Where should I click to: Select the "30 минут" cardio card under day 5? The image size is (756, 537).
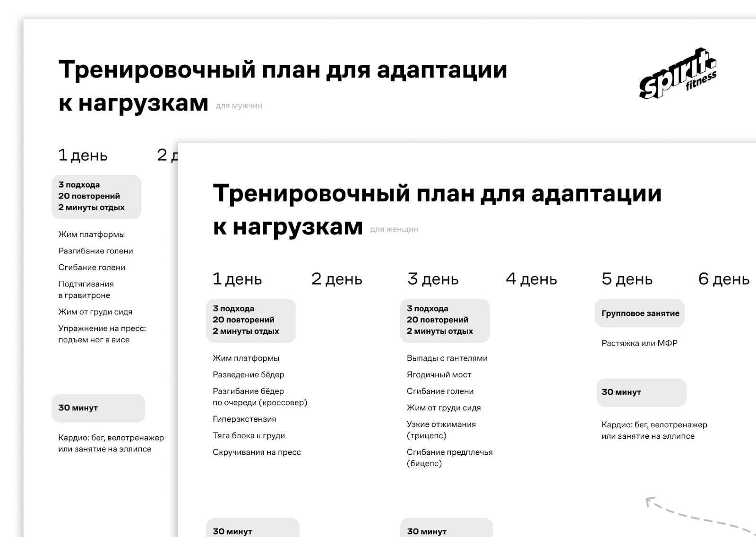tap(641, 392)
